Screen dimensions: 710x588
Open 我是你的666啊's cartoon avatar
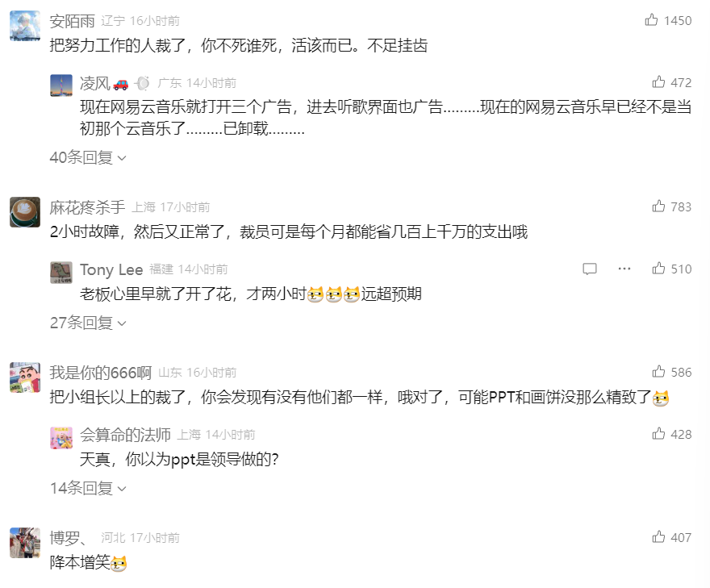[x=25, y=377]
